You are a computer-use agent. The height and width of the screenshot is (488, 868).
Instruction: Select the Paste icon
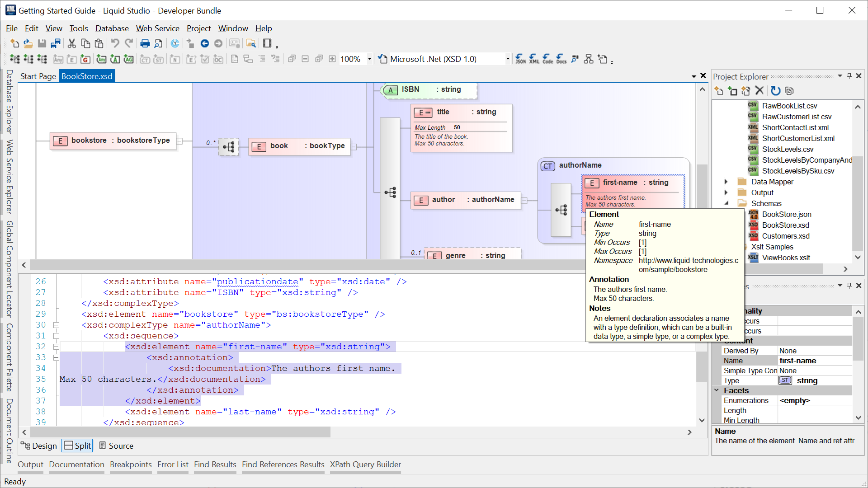(99, 43)
